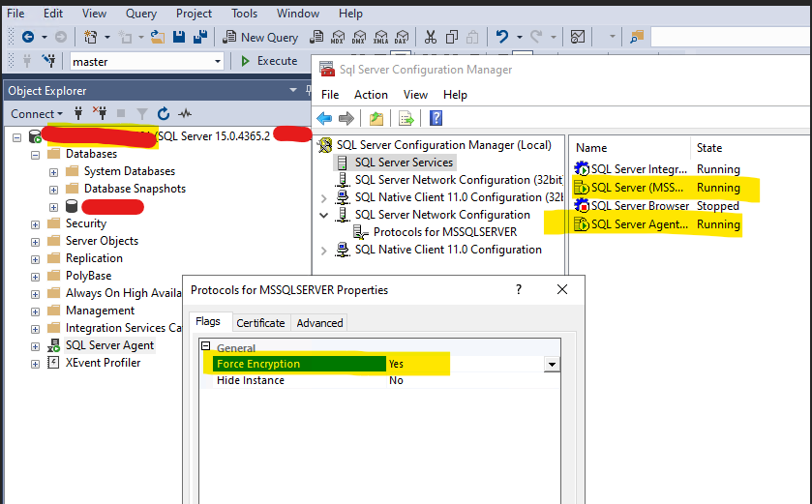This screenshot has width=812, height=504.
Task: Open the Query menu in SSMS
Action: point(141,14)
